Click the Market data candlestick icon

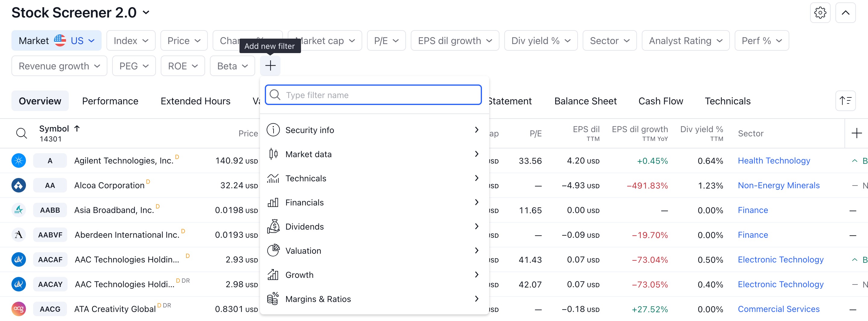[273, 154]
